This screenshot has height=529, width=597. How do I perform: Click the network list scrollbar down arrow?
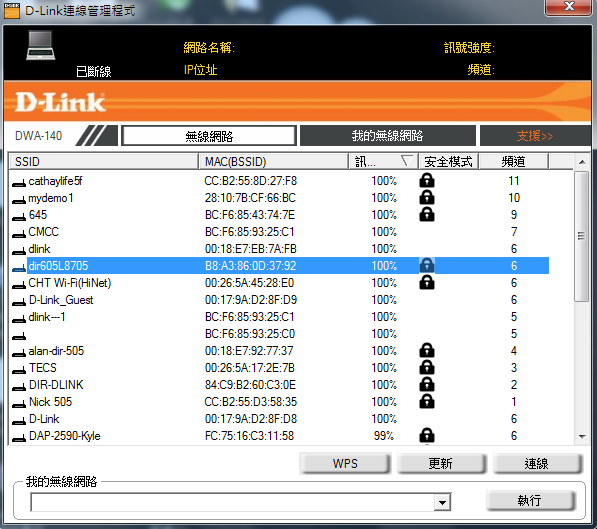coord(582,437)
